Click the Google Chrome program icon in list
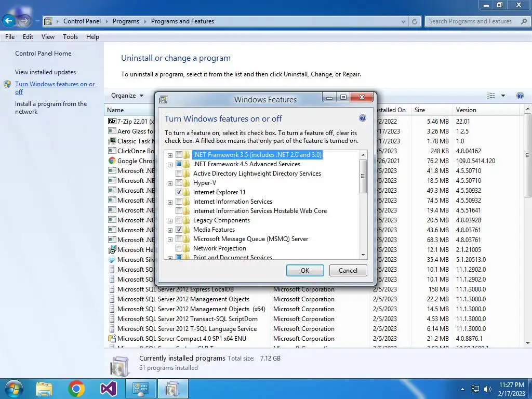 112,161
